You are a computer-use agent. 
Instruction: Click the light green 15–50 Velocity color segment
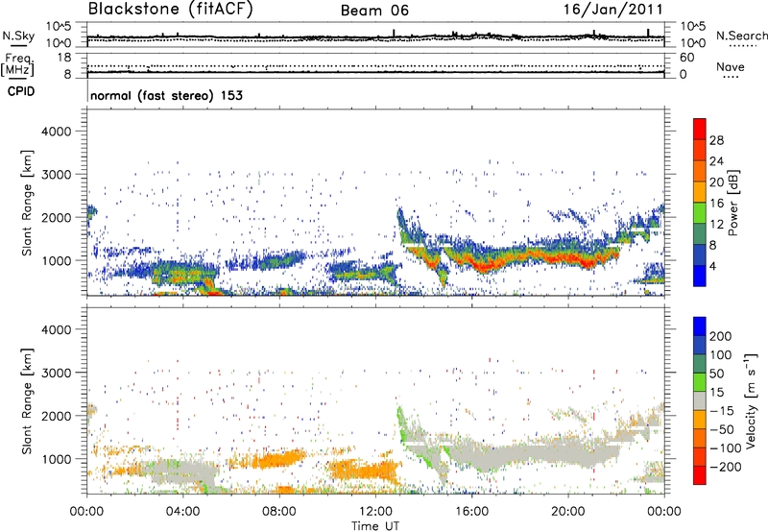pyautogui.click(x=700, y=382)
